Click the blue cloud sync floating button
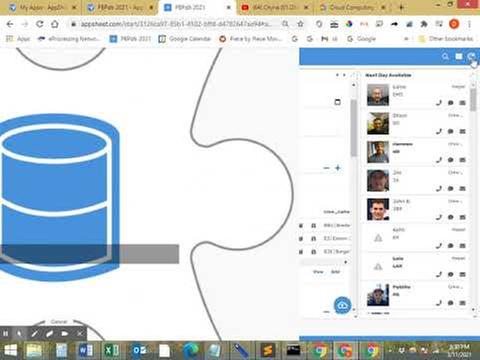This screenshot has width=480, height=360. [342, 305]
